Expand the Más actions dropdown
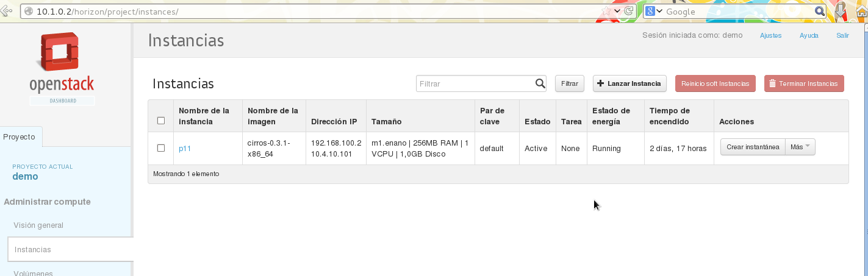Viewport: 868px width, 276px height. (x=800, y=147)
